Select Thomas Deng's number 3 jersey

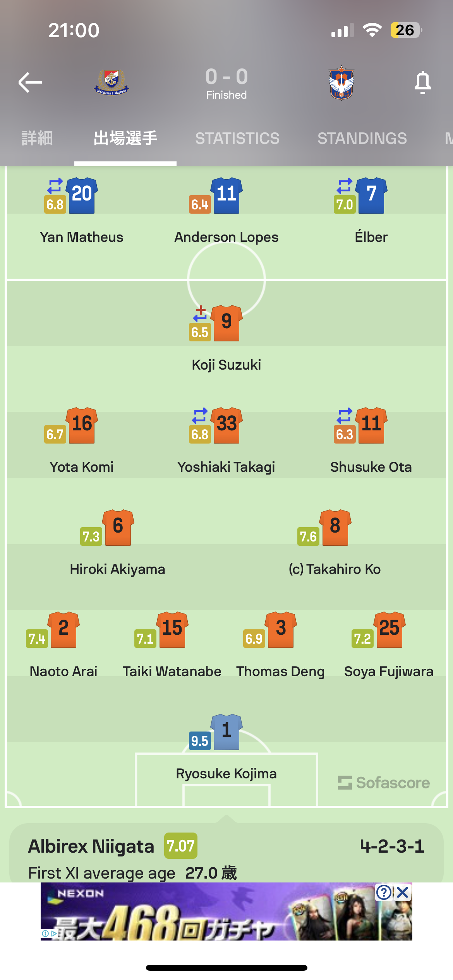pyautogui.click(x=281, y=630)
